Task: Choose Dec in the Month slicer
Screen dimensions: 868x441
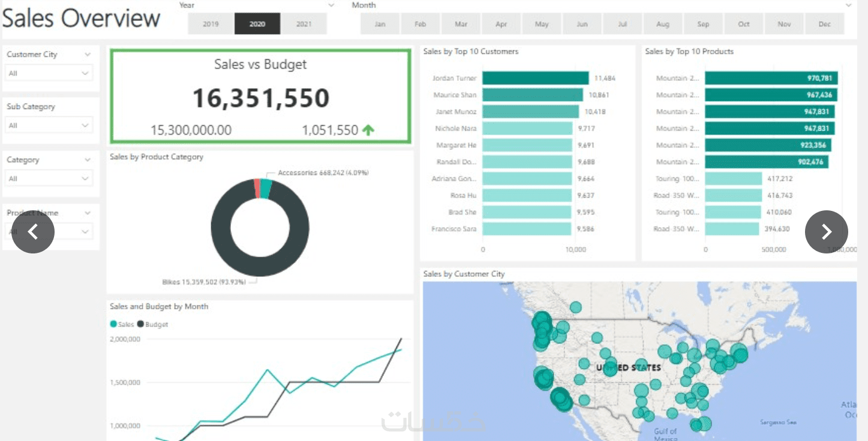Action: click(x=825, y=24)
